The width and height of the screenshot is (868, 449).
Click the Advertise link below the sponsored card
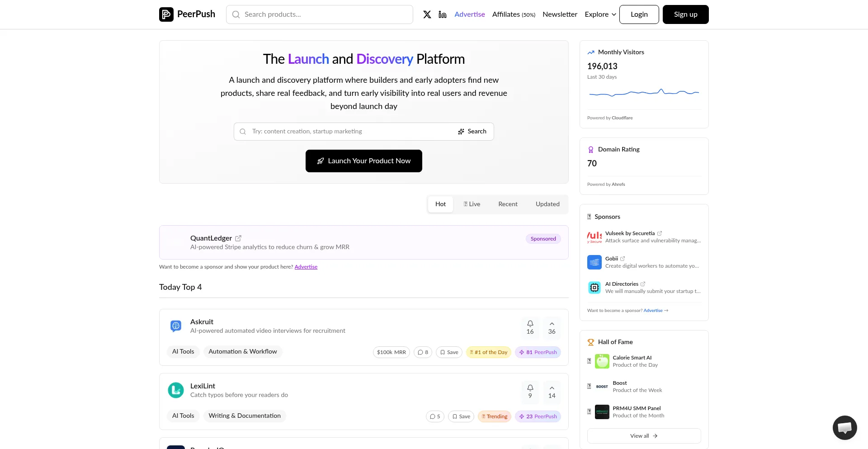tap(306, 267)
